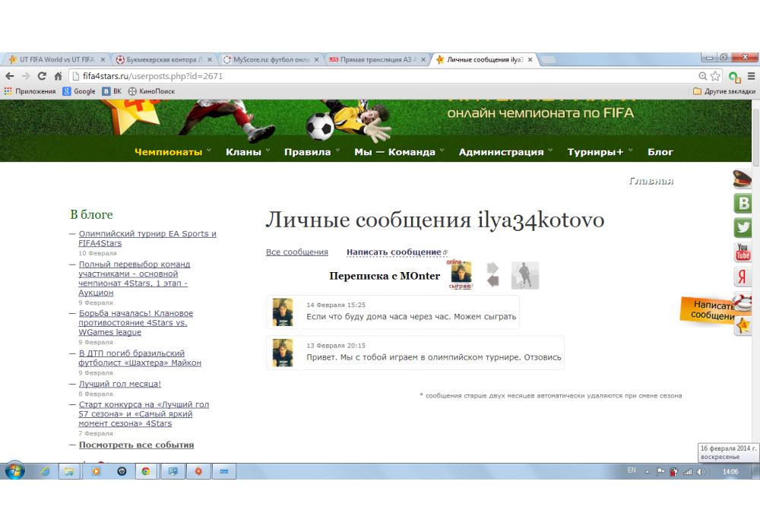Open Посмотреть все события link

pos(136,445)
